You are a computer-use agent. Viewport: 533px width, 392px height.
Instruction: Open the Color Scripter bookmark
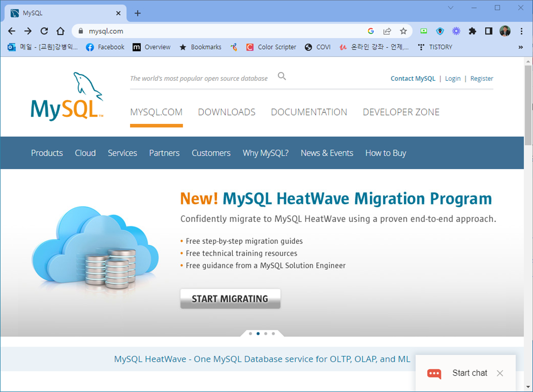pyautogui.click(x=271, y=47)
